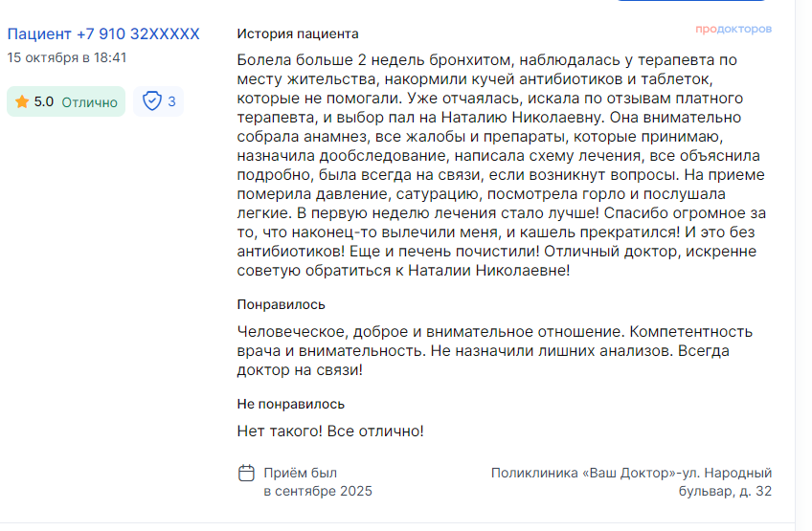Open the Поликлиника «Ваш Доктор» clinic link
This screenshot has width=812, height=531.
point(631,473)
